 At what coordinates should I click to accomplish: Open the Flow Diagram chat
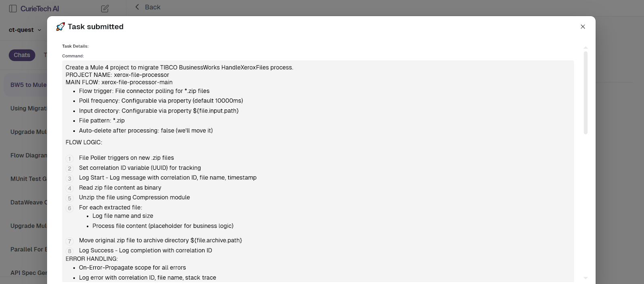coord(28,155)
